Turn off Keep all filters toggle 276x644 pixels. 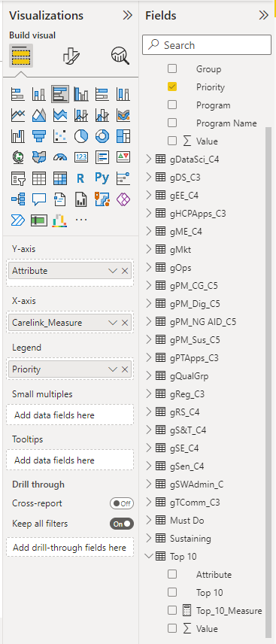(122, 524)
